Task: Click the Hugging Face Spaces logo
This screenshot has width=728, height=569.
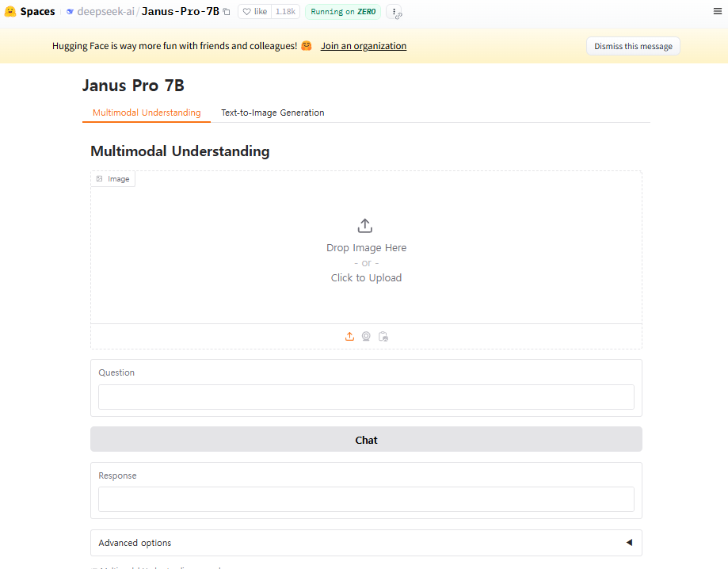Action: (10, 12)
